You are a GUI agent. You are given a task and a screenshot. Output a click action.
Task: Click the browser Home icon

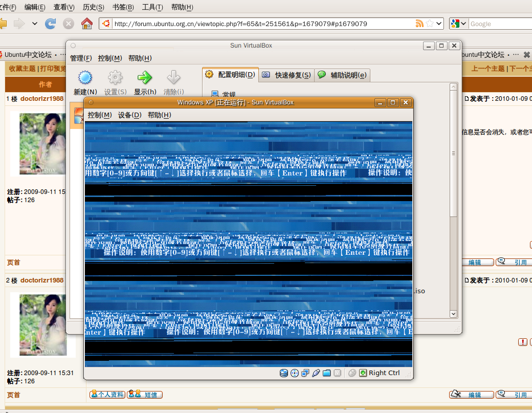point(87,24)
